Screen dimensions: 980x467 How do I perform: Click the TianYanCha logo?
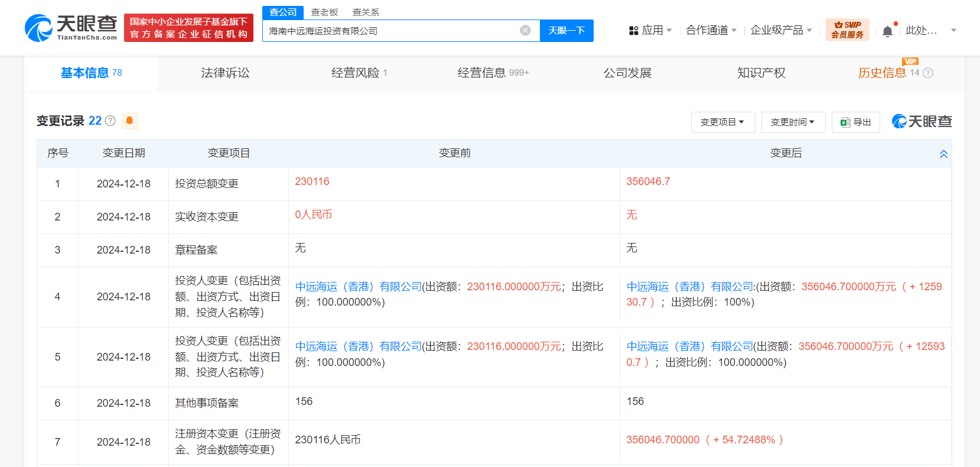coord(71,28)
